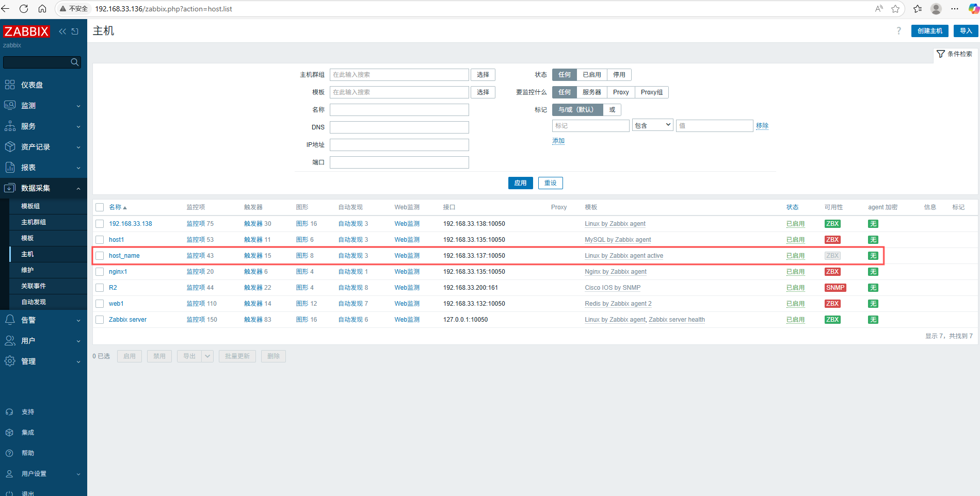Click the 创建主机 button

click(x=929, y=31)
